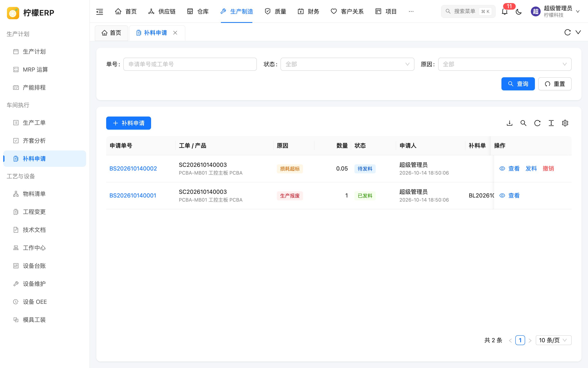Viewport: 588px width, 368px height.
Task: Select the 首页 tab in the tab bar
Action: click(111, 33)
